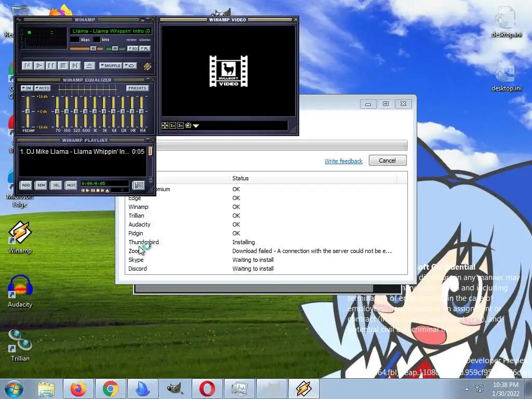Open the Winamp Video dropdown arrow menu
The width and height of the screenshot is (532, 399).
click(196, 126)
